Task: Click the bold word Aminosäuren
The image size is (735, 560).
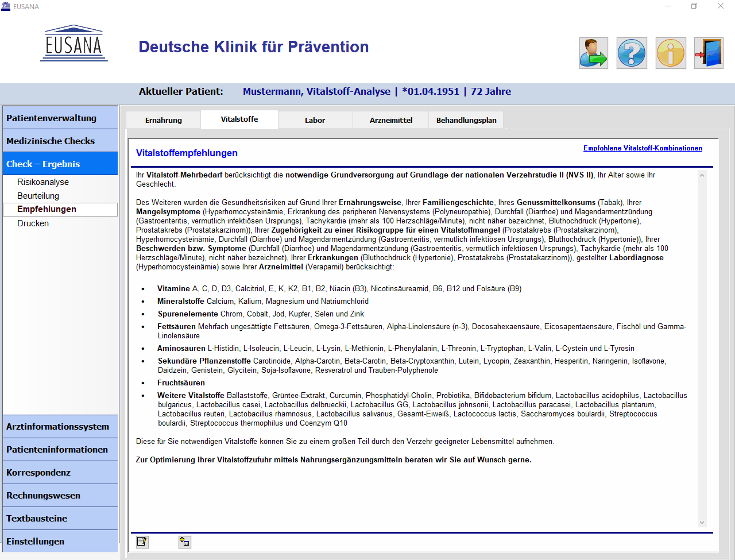Action: pyautogui.click(x=181, y=349)
